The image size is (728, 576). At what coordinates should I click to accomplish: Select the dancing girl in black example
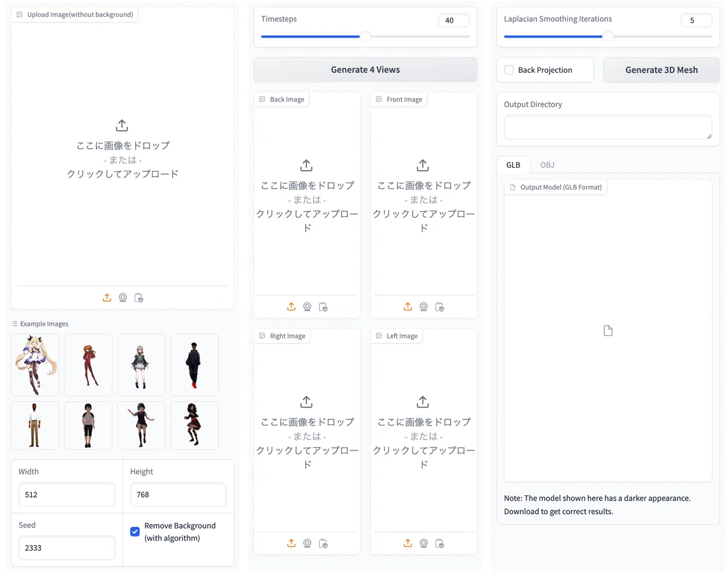tap(141, 425)
